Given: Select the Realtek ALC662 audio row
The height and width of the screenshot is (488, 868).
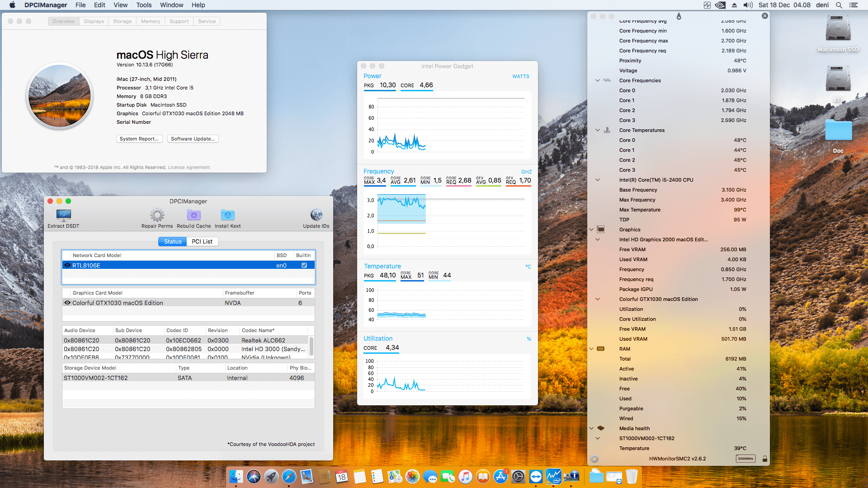Looking at the screenshot, I should coord(186,340).
